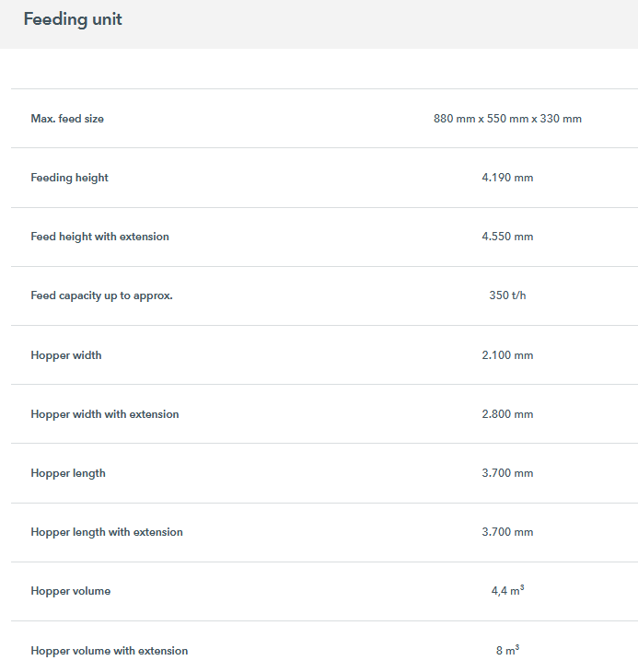Click the Feeding height row label

pos(69,178)
